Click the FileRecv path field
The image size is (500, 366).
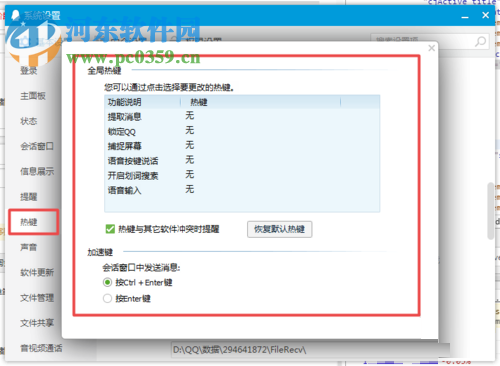(310, 350)
